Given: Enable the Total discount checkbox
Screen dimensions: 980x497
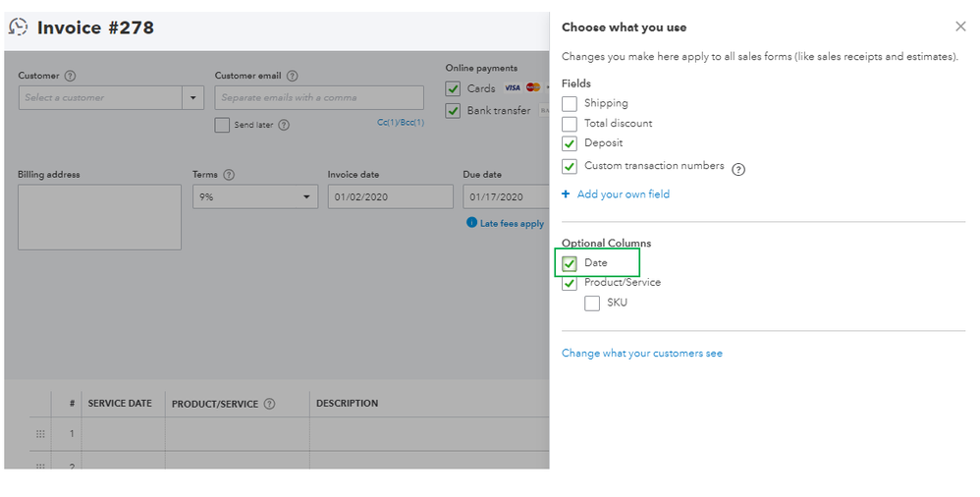Looking at the screenshot, I should click(570, 124).
